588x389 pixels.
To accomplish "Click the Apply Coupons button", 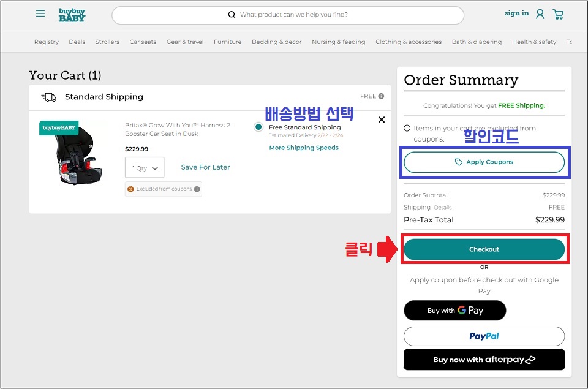I will (x=484, y=162).
